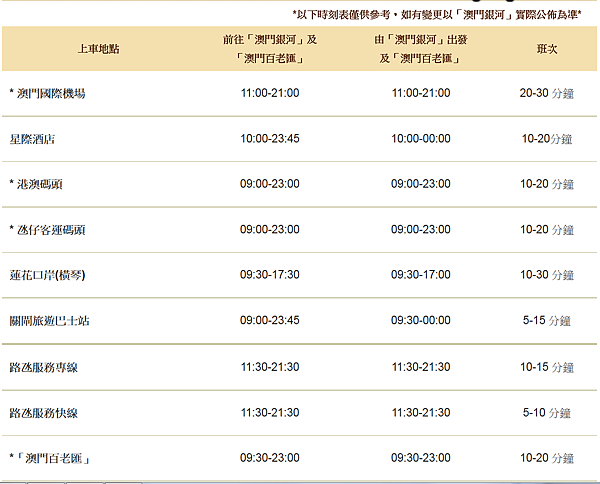
Task: Select 港澳碼頭 frequency 10-20 分鐘
Action: click(x=547, y=184)
